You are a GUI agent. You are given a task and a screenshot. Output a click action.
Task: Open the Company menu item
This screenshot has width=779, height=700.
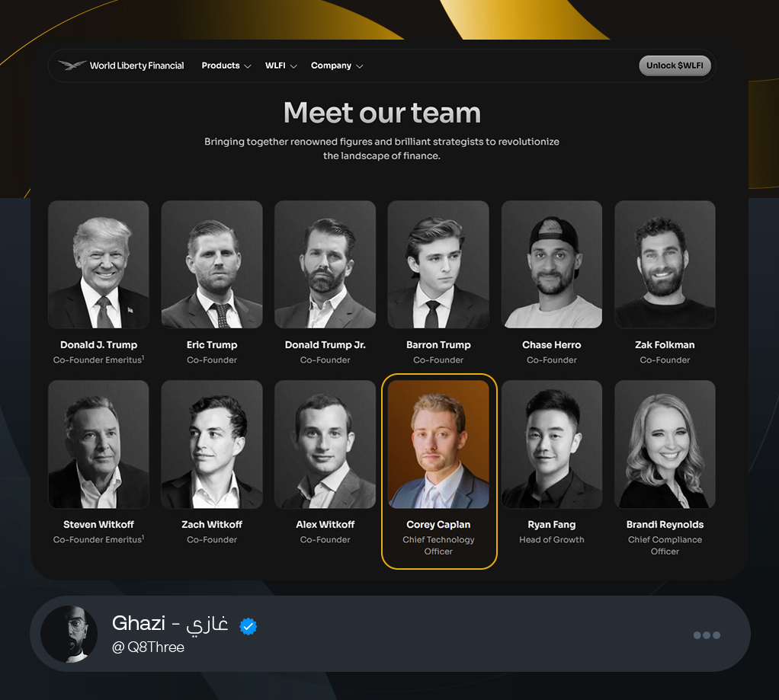coord(331,66)
